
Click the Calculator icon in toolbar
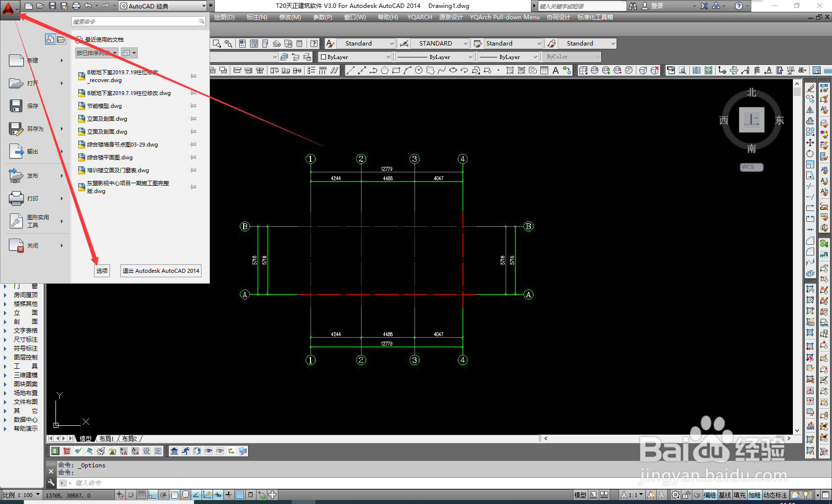pos(299,44)
